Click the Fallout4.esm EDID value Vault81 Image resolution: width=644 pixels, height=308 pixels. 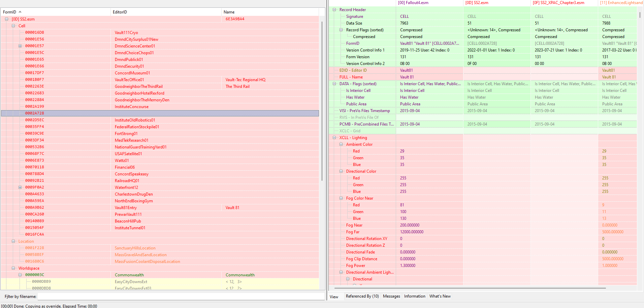pyautogui.click(x=406, y=70)
